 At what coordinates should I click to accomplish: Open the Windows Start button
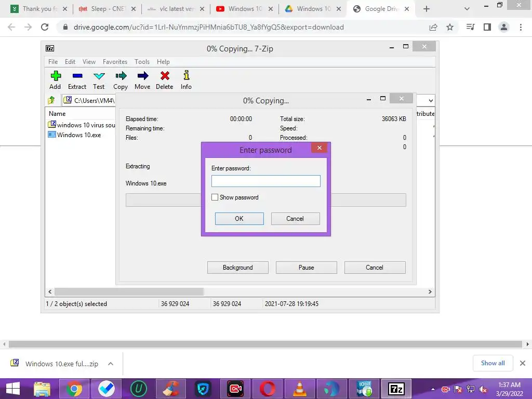click(13, 389)
